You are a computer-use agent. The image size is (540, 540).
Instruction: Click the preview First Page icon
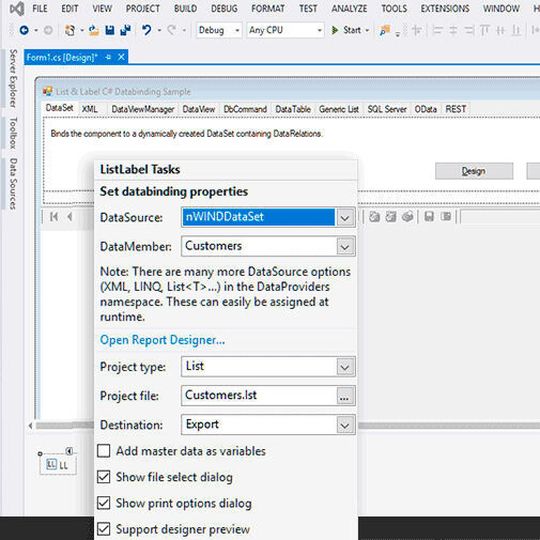54,217
